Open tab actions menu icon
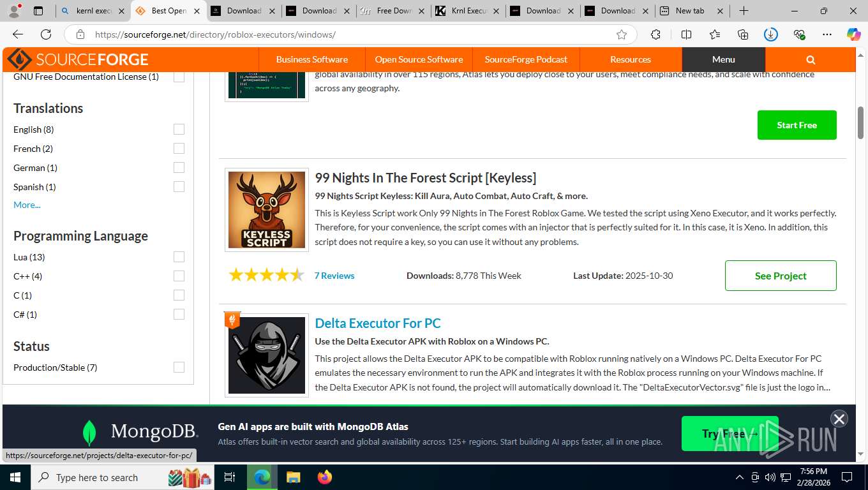The height and width of the screenshot is (490, 868). click(x=38, y=11)
